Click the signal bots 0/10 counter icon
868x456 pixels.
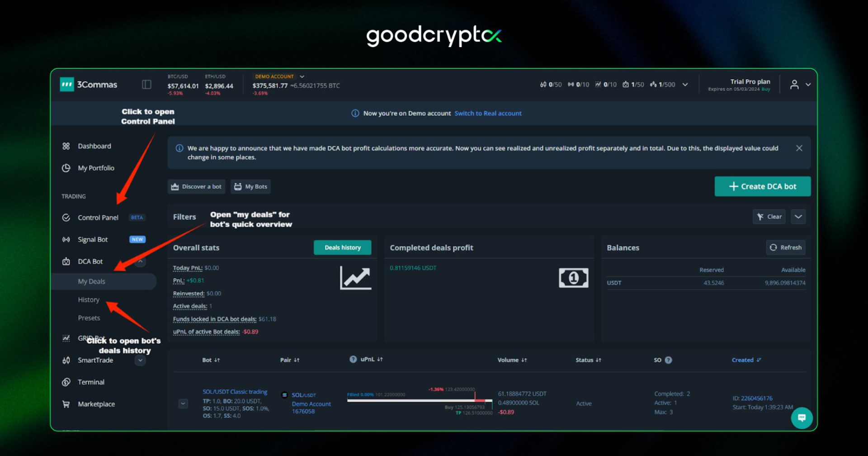(x=571, y=85)
